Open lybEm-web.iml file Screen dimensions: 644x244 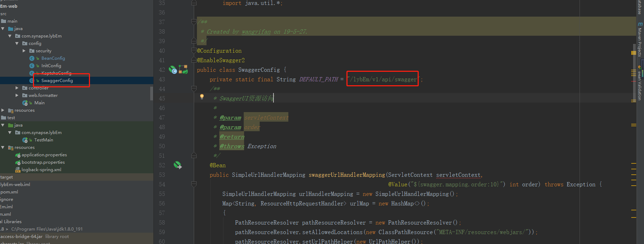tap(15, 185)
